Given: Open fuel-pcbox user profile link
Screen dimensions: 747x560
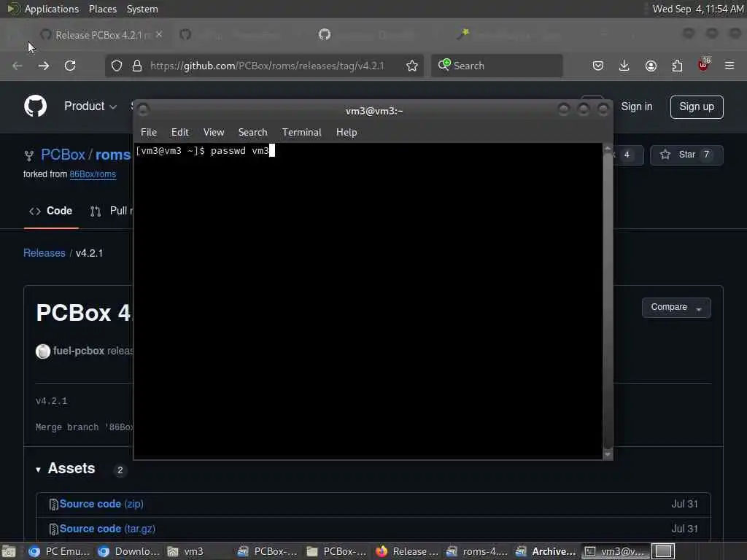Looking at the screenshot, I should [x=79, y=351].
